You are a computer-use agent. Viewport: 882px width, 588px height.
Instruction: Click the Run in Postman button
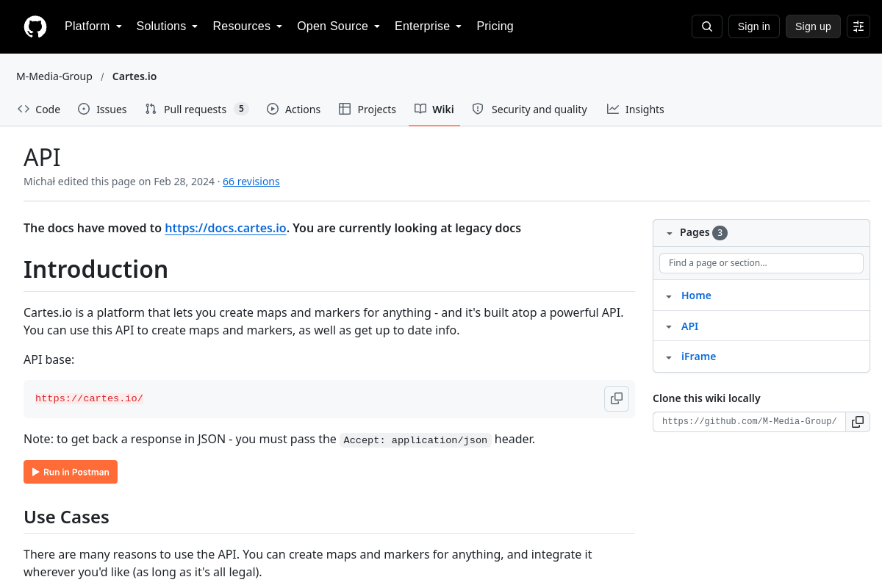(71, 472)
